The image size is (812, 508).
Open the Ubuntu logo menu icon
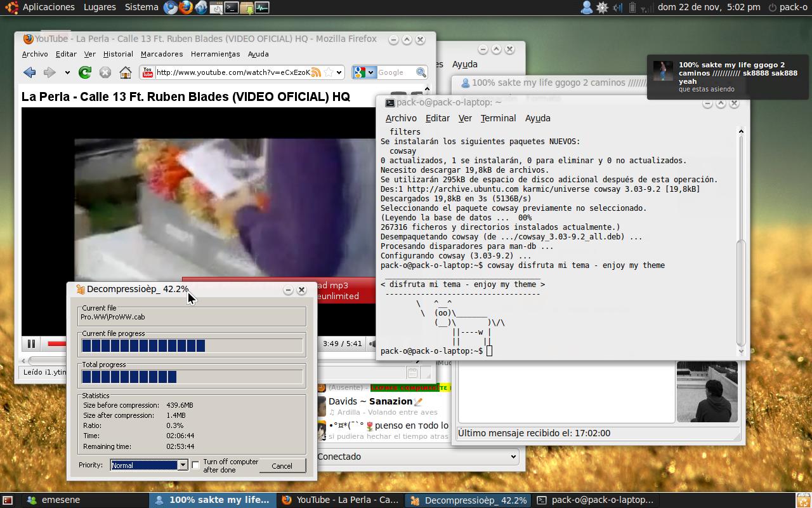[x=11, y=7]
